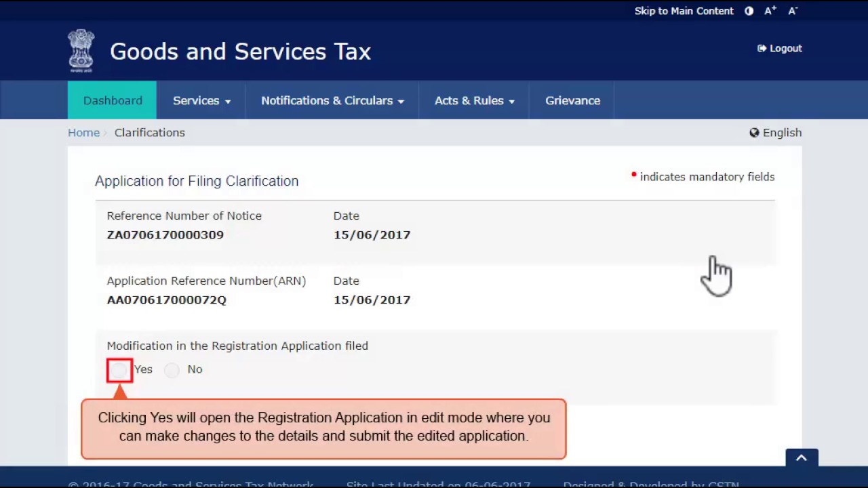Click 'Application Reference Number(ARN)' label
868x488 pixels.
pyautogui.click(x=206, y=281)
